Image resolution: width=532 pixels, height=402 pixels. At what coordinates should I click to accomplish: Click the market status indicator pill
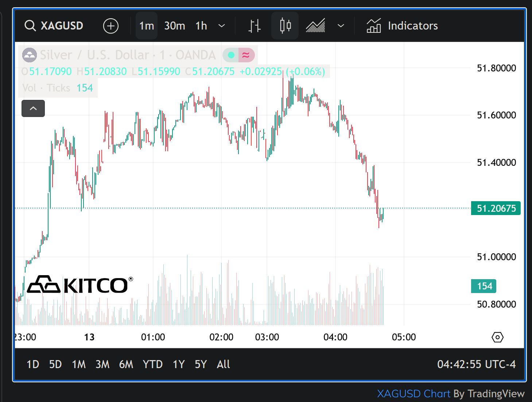238,55
